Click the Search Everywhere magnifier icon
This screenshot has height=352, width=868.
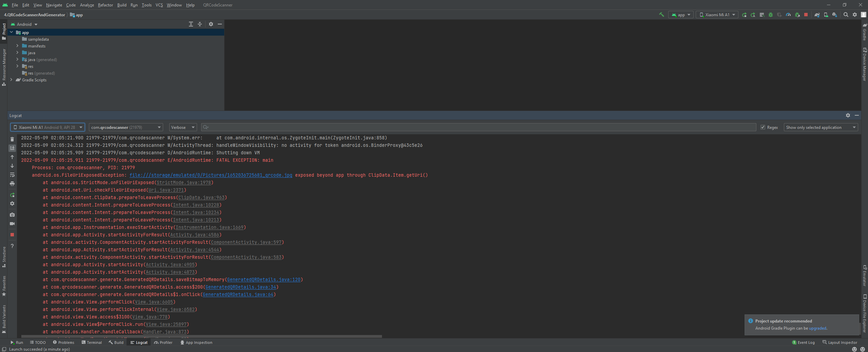coord(846,15)
